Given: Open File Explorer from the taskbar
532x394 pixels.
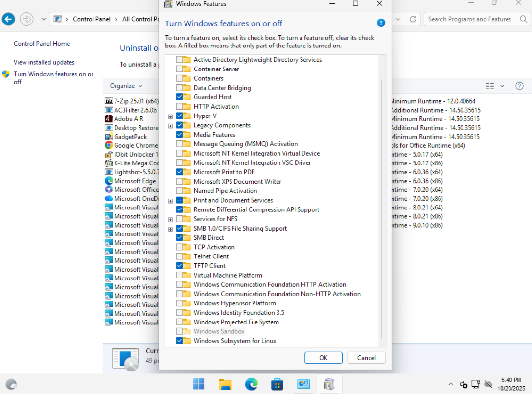Looking at the screenshot, I should coord(225,384).
